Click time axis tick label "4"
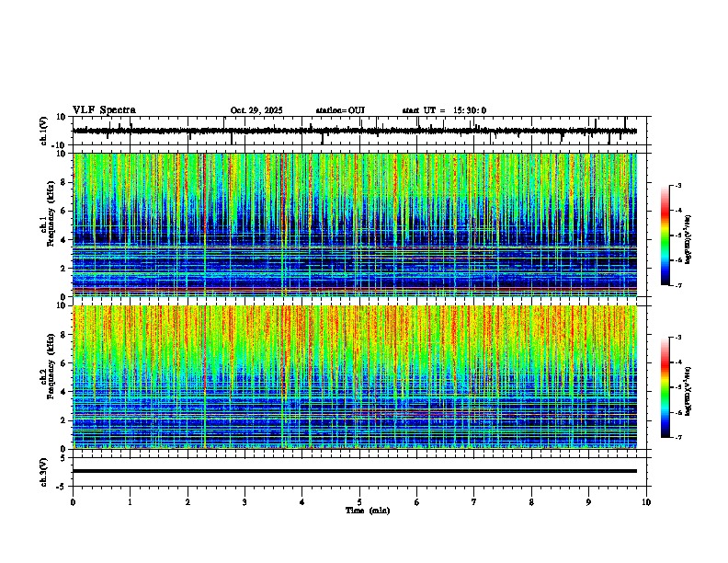 tap(302, 502)
